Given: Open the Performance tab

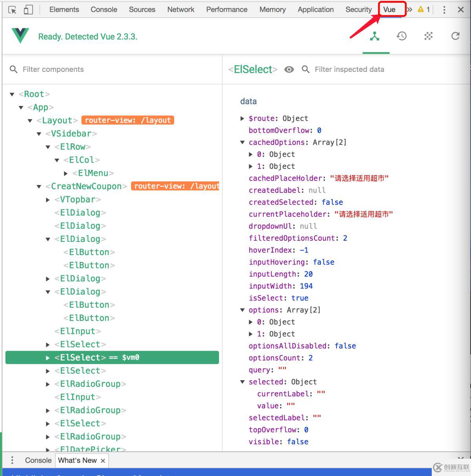Looking at the screenshot, I should click(227, 9).
